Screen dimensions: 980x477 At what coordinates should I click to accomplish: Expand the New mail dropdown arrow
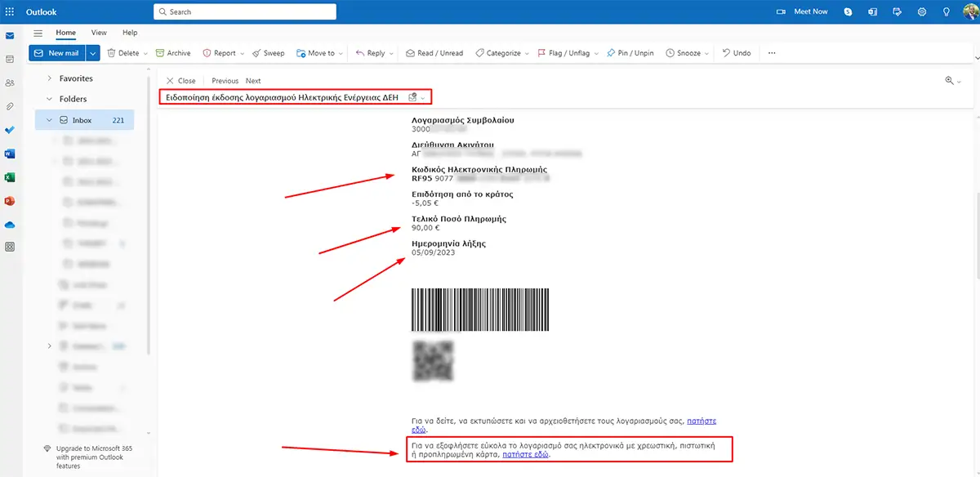(93, 53)
